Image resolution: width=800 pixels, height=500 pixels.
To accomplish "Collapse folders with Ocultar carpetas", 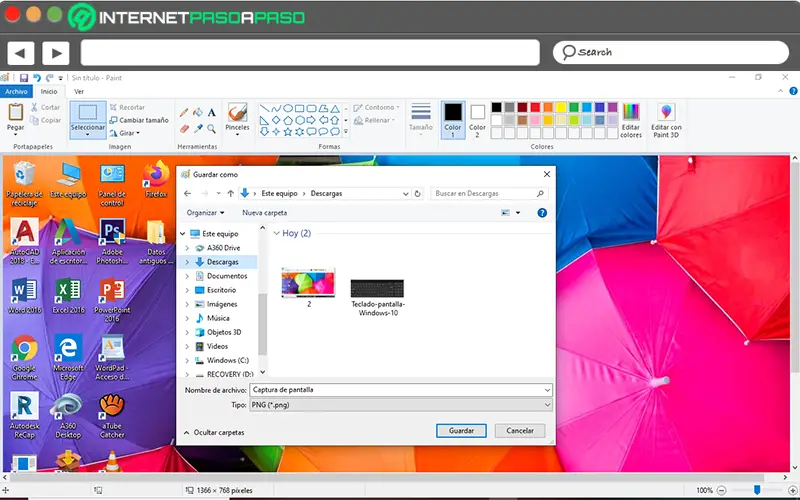I will 214,432.
